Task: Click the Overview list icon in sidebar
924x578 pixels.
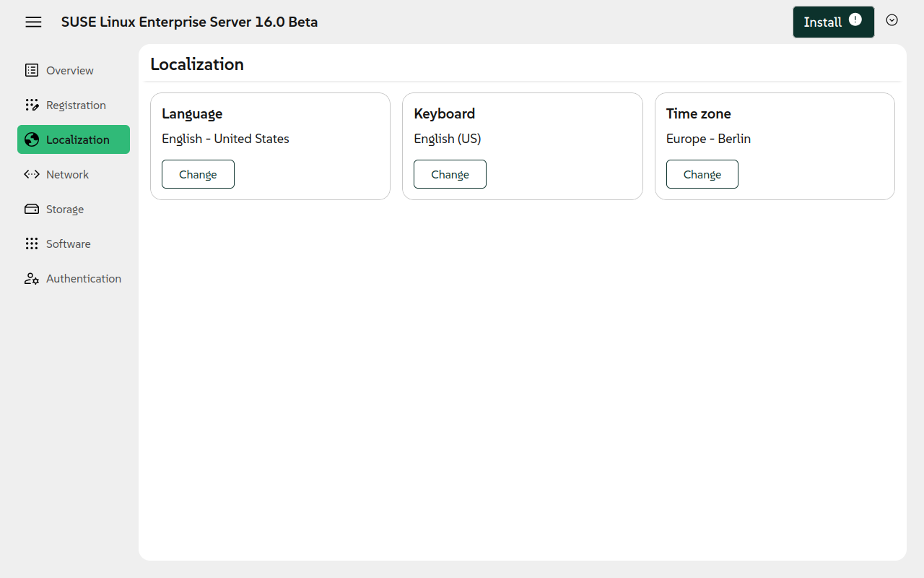Action: (x=31, y=70)
